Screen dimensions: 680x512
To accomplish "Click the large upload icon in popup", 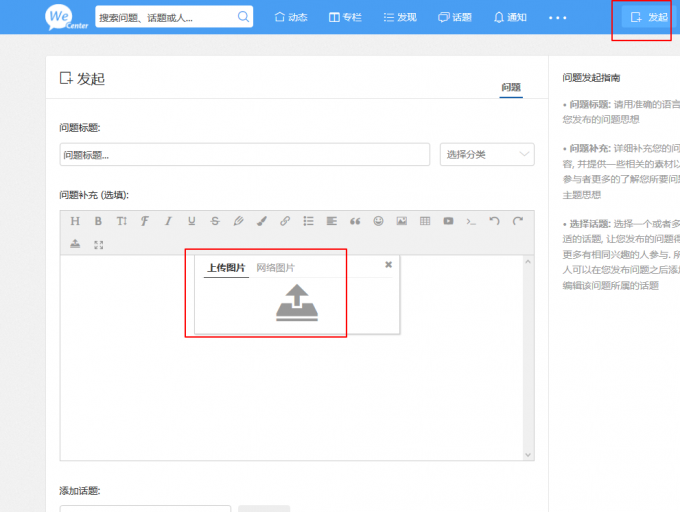I will click(297, 303).
